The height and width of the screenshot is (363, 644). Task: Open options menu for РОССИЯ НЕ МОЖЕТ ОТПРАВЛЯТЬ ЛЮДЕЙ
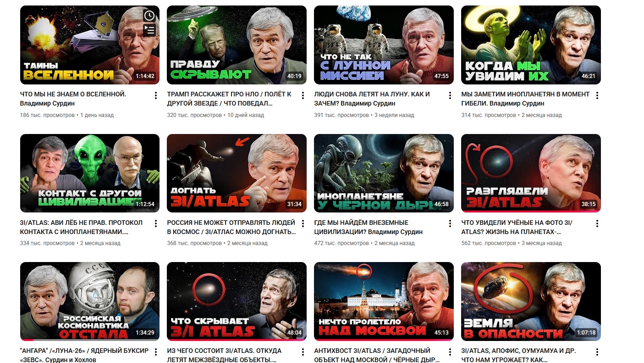[x=303, y=223]
